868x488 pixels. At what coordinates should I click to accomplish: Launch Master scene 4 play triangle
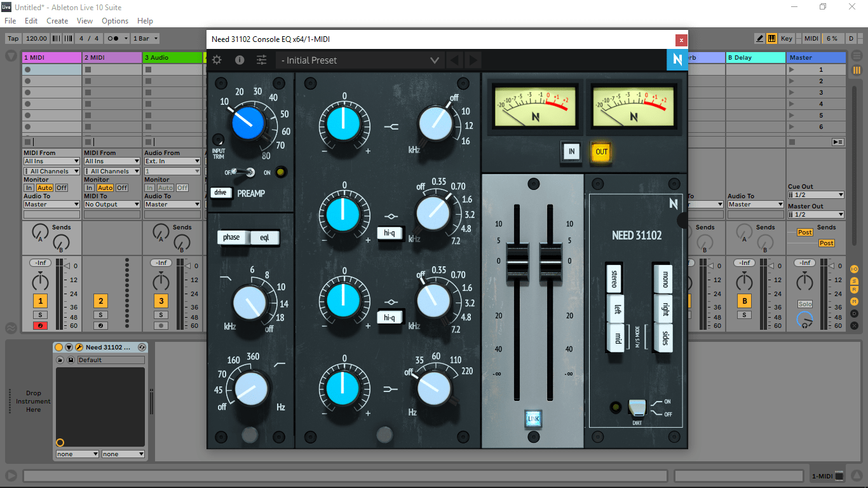(x=791, y=104)
